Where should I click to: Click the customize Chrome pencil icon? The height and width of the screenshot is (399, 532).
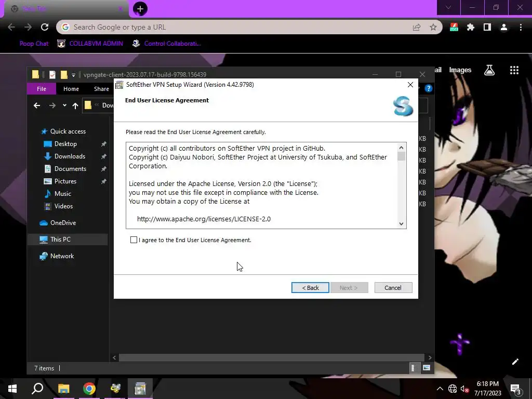click(515, 362)
